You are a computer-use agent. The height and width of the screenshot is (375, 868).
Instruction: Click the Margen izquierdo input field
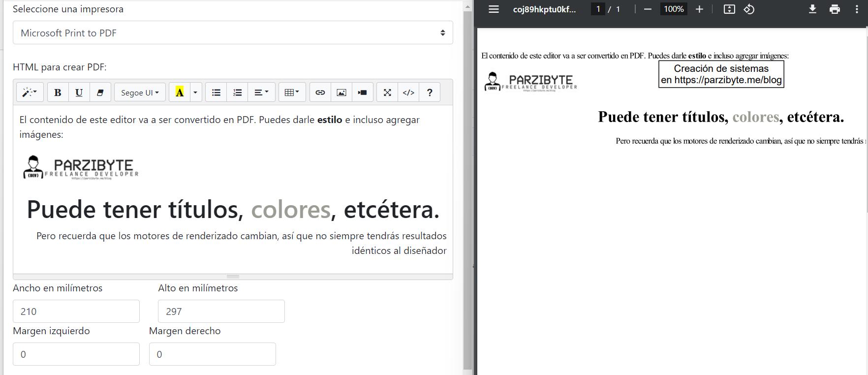pyautogui.click(x=76, y=354)
